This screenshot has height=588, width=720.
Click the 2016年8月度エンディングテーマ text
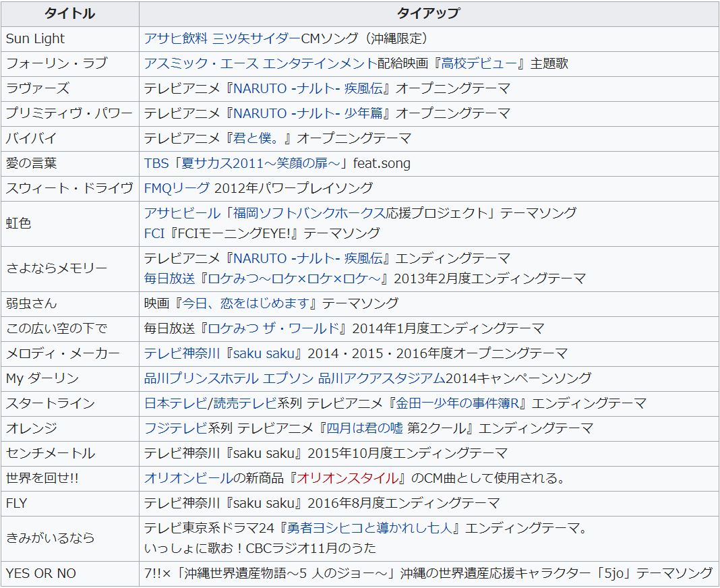coord(404,503)
